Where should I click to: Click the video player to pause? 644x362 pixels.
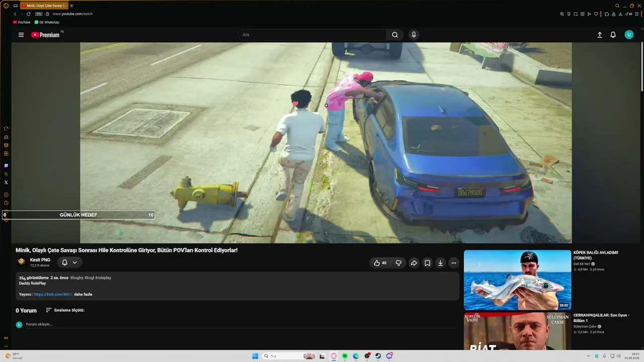[326, 143]
